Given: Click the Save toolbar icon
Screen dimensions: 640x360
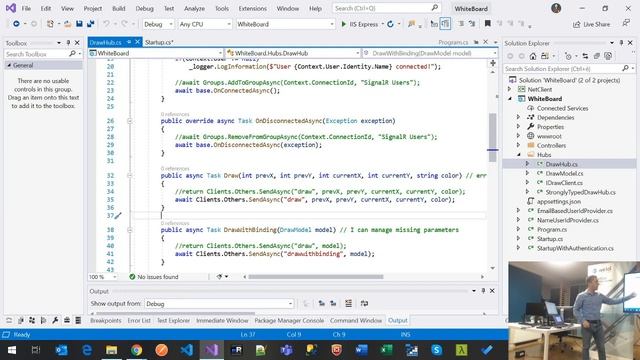Looking at the screenshot, I should (x=79, y=24).
